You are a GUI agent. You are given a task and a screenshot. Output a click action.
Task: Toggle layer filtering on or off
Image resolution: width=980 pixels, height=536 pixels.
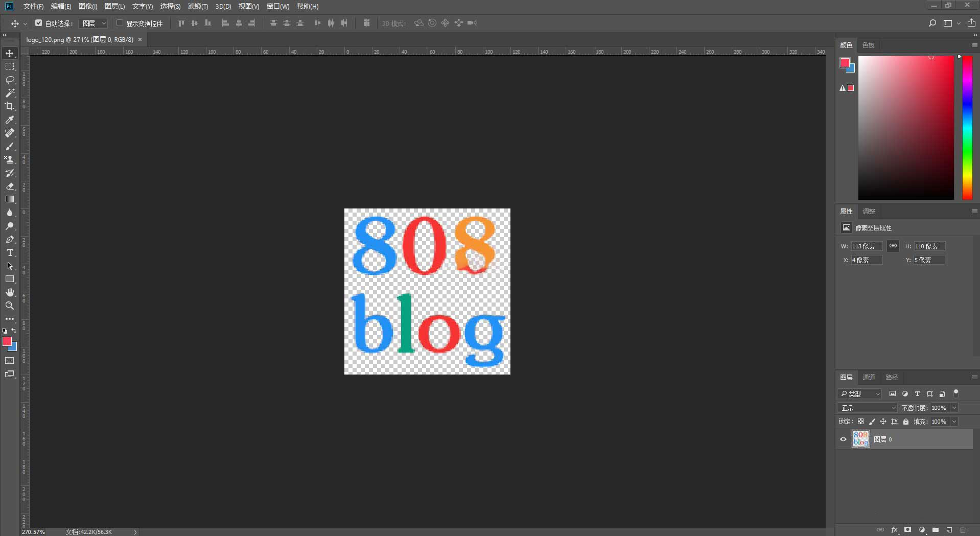[956, 393]
